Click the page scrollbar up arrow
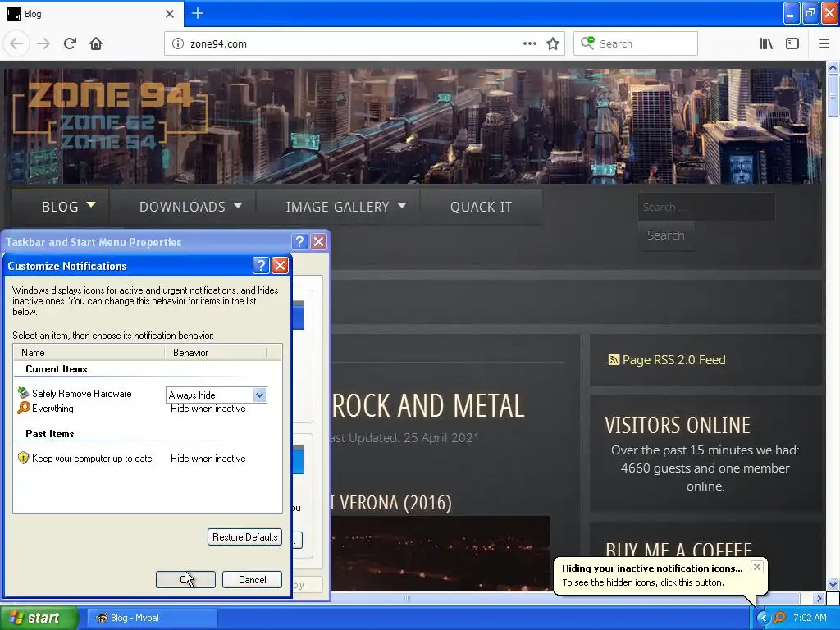The height and width of the screenshot is (630, 840). (833, 68)
